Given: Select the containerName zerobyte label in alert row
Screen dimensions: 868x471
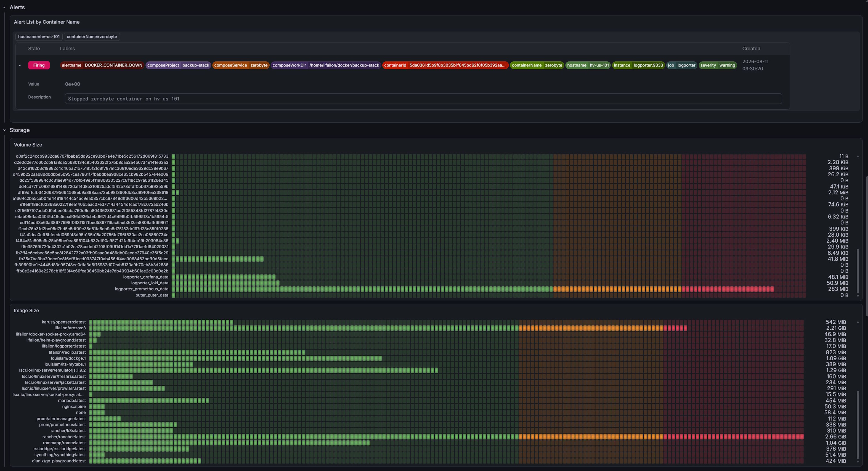Looking at the screenshot, I should [537, 65].
